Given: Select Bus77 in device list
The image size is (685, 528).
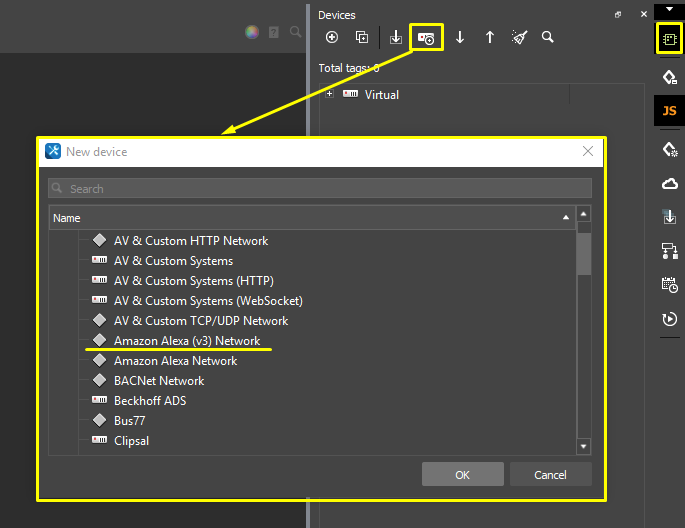Looking at the screenshot, I should point(129,421).
